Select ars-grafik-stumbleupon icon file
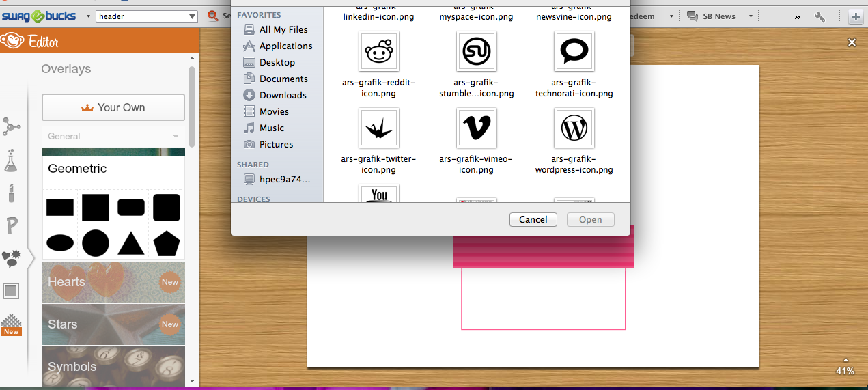This screenshot has height=390, width=868. pyautogui.click(x=477, y=51)
